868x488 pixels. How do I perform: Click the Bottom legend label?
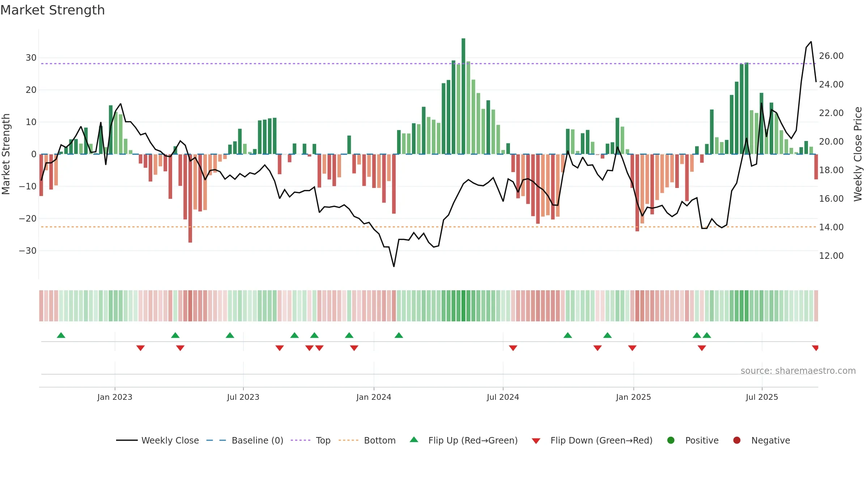[x=380, y=440]
